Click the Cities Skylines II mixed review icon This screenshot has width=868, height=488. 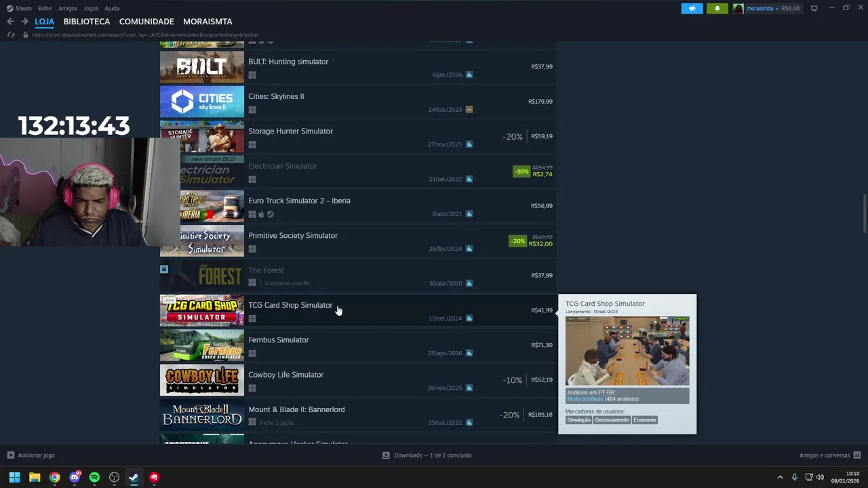click(x=469, y=109)
